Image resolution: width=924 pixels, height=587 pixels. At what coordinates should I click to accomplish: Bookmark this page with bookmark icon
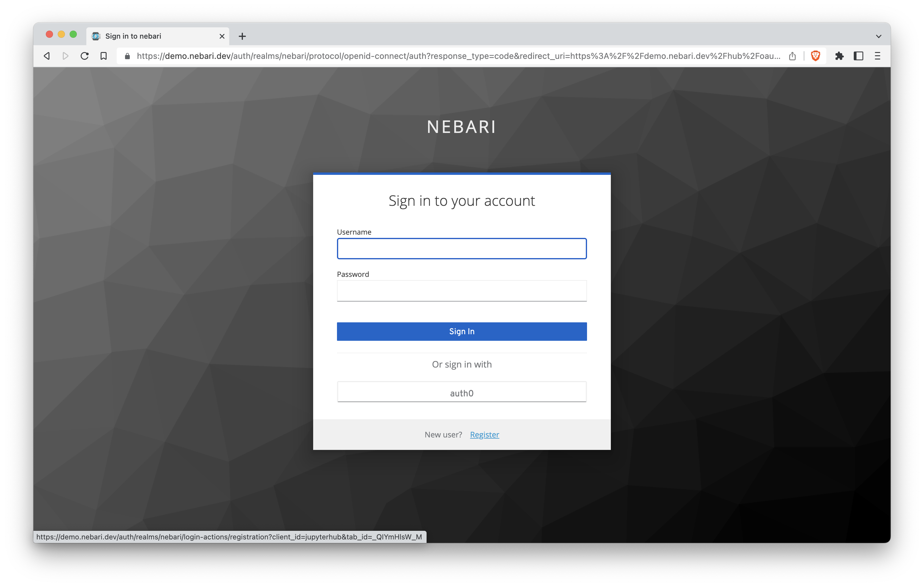point(104,56)
